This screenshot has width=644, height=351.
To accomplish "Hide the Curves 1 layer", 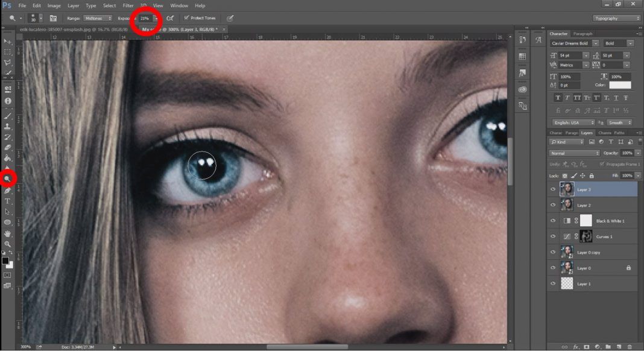I will 553,236.
